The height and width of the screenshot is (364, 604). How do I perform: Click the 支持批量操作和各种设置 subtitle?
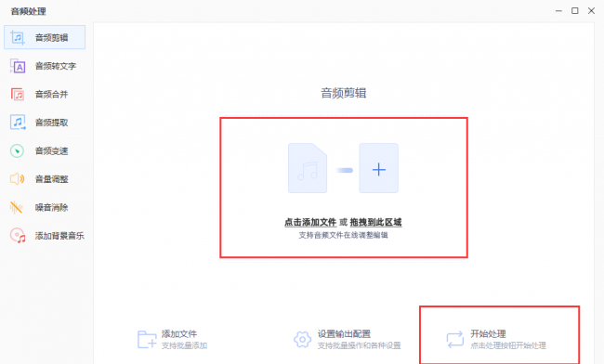pos(359,345)
